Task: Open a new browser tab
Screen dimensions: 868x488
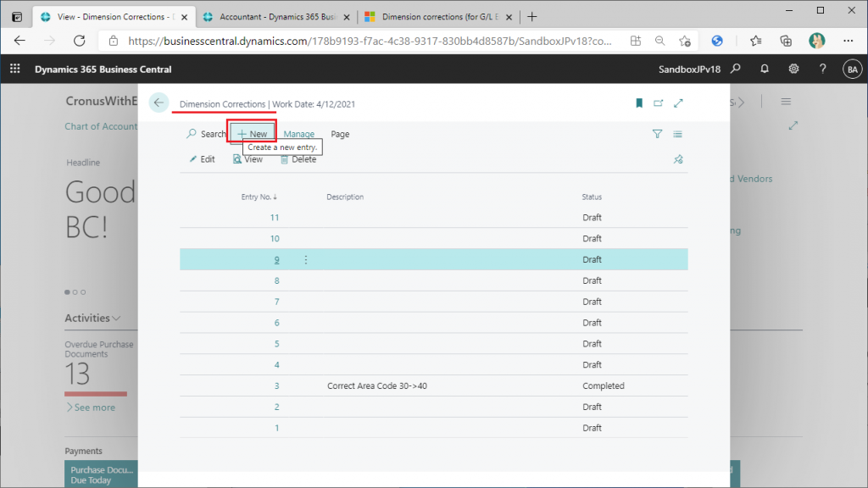Action: (x=532, y=17)
